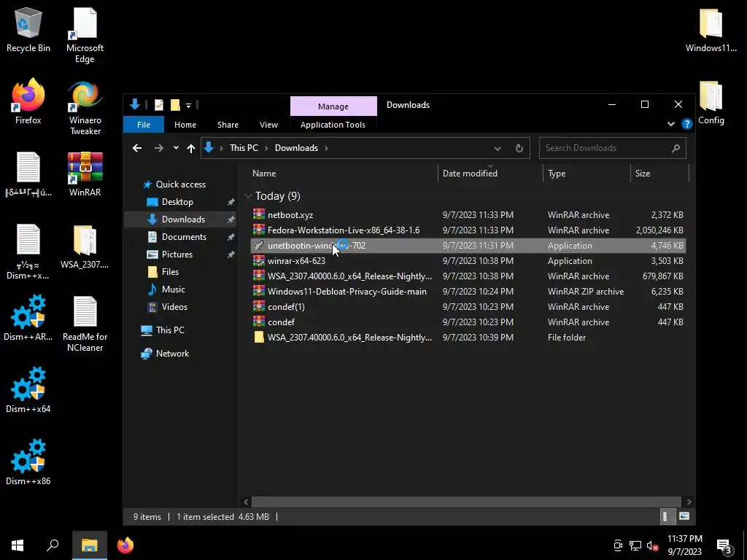
Task: Click the Search Downloads field
Action: tap(612, 148)
